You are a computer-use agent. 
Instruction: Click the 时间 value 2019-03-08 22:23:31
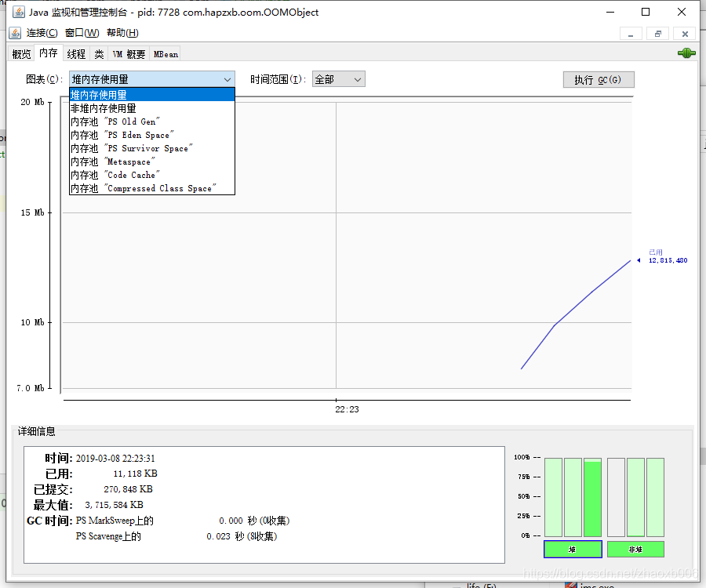(x=115, y=459)
